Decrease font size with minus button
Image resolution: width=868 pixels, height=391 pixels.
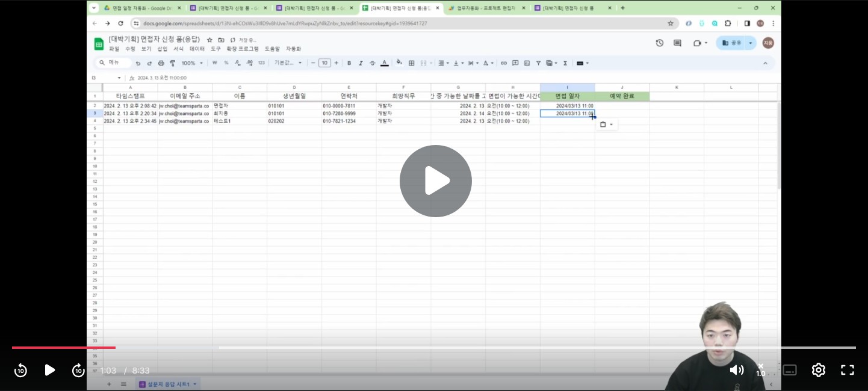point(313,63)
